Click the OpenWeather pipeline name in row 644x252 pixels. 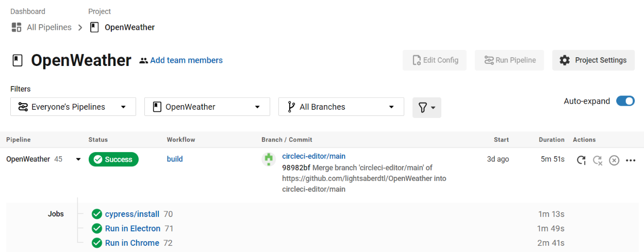click(x=28, y=159)
